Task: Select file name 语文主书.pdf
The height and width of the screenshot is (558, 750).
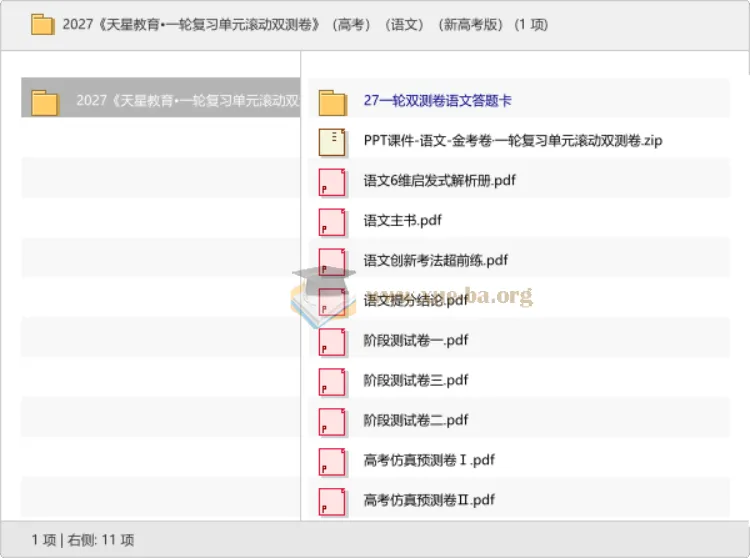Action: [402, 220]
